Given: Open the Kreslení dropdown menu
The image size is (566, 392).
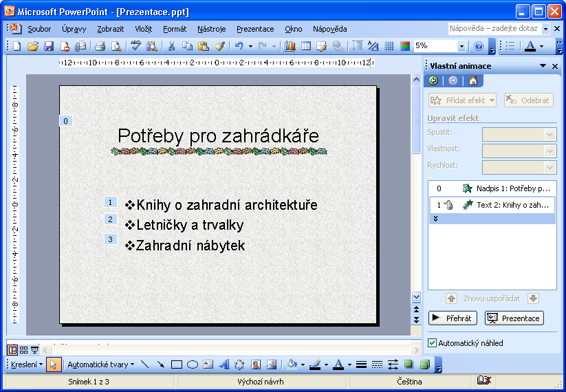Looking at the screenshot, I should point(26,364).
